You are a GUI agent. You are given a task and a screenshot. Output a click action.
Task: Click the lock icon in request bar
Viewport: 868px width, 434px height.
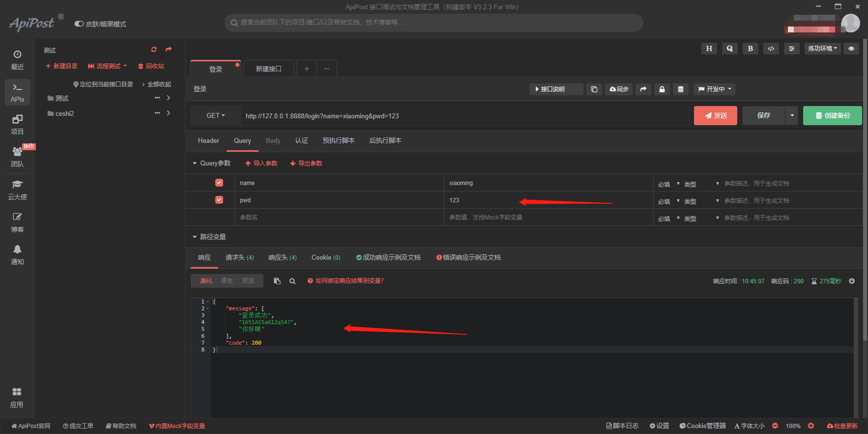[x=662, y=89]
